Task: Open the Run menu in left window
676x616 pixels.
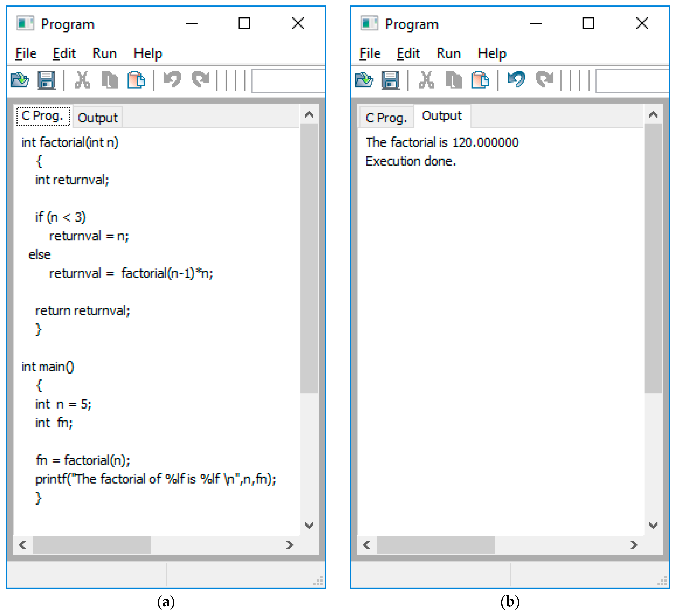Action: coord(105,53)
